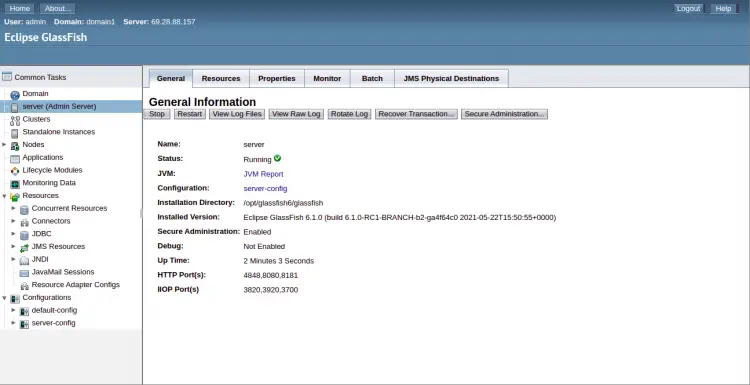Open the Properties tab
Screen dimensions: 750x385
click(x=277, y=78)
